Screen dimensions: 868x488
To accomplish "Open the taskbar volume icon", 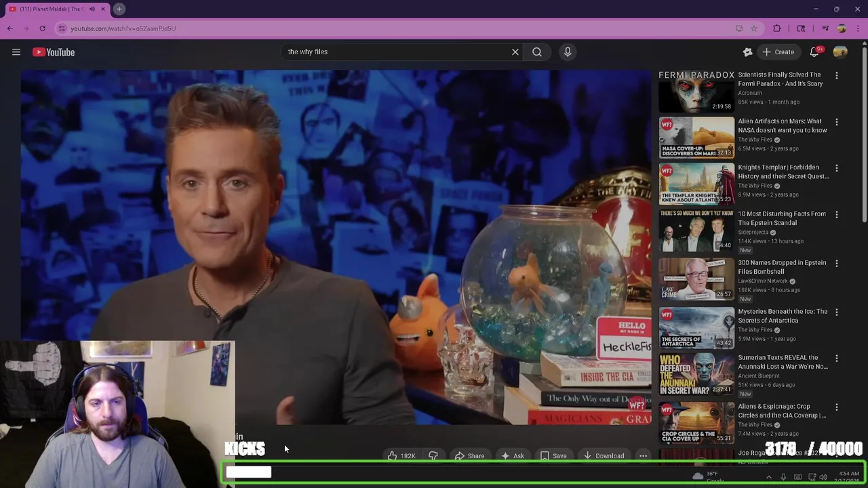I will coord(823,477).
